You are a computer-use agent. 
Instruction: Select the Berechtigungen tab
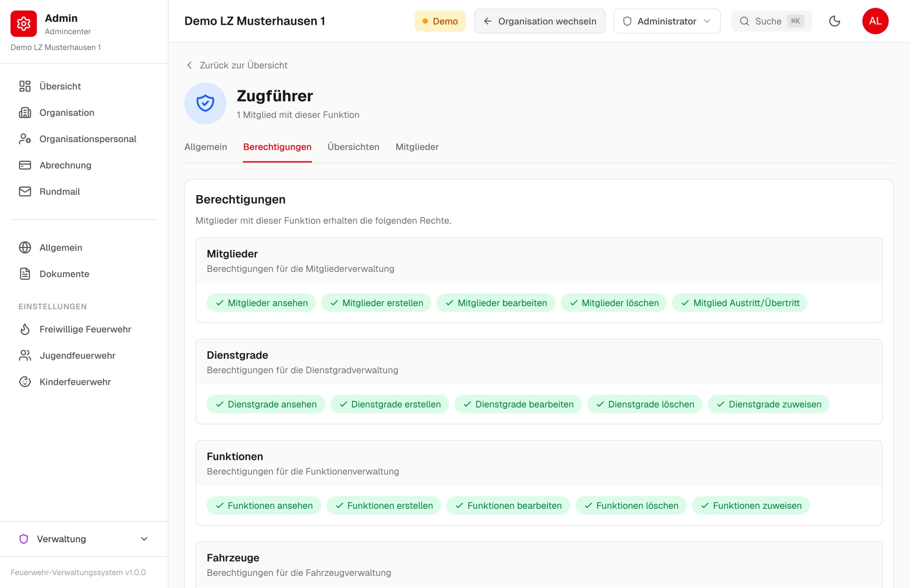click(277, 147)
